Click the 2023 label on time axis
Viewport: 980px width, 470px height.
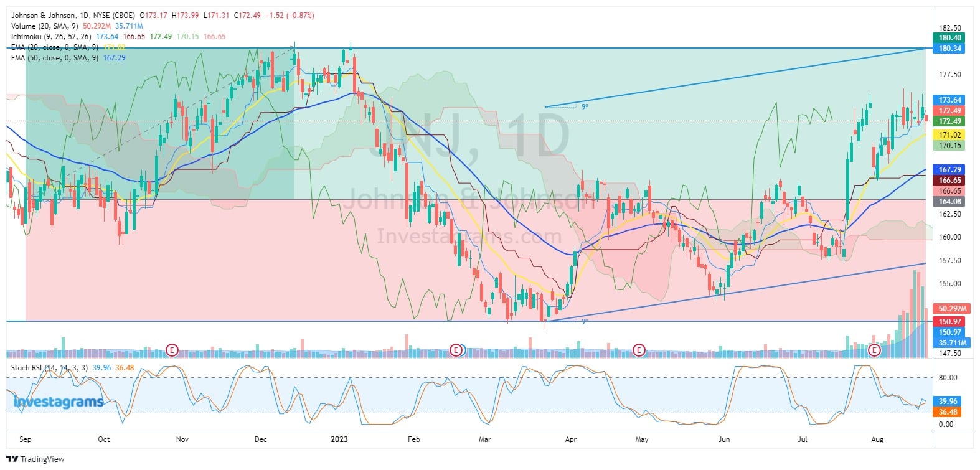pos(339,439)
